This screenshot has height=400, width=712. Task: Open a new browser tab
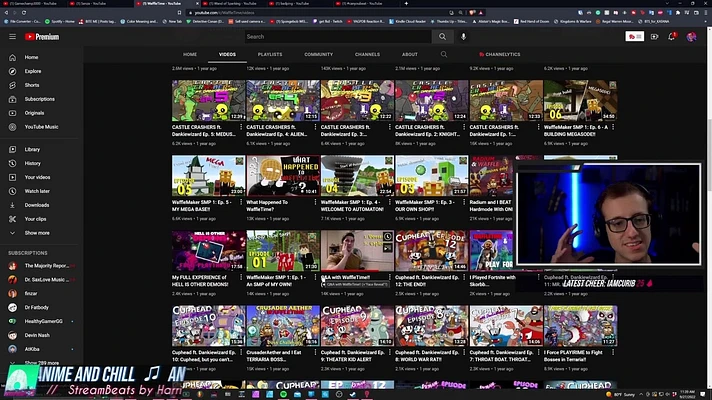(406, 3)
